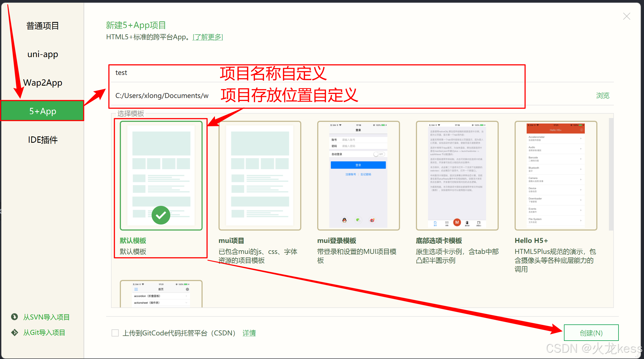The height and width of the screenshot is (359, 644).
Task: Select the mui登录模板 template thumbnail
Action: pos(358,176)
